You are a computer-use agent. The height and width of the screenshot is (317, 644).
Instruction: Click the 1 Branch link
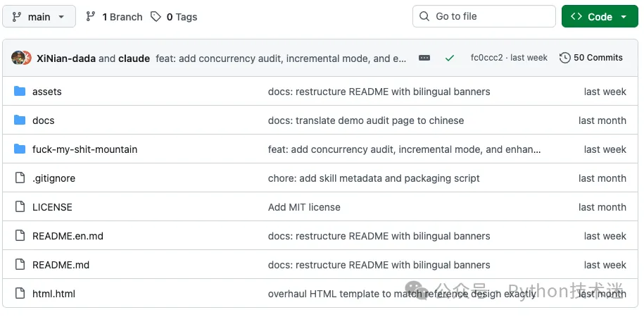pos(114,17)
